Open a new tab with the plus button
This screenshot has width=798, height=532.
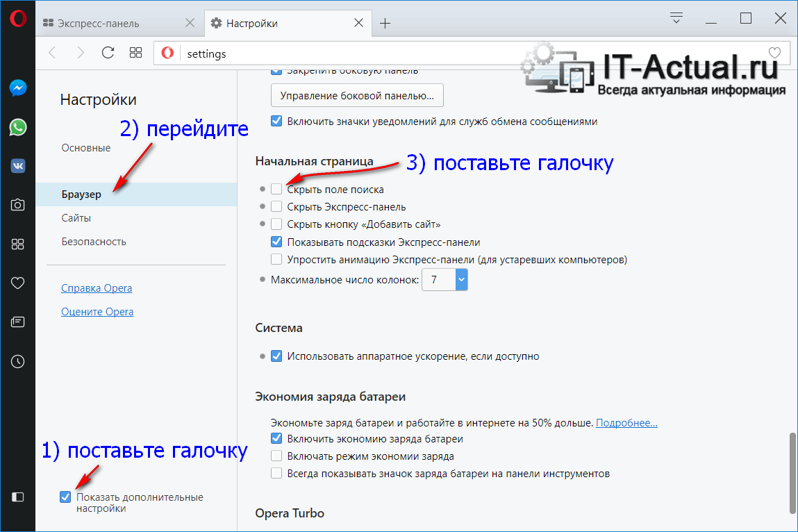[385, 23]
